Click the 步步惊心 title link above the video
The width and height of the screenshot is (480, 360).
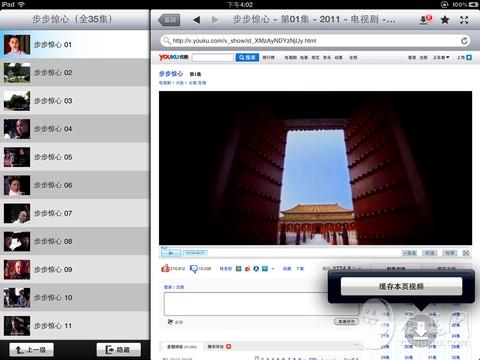tap(171, 74)
